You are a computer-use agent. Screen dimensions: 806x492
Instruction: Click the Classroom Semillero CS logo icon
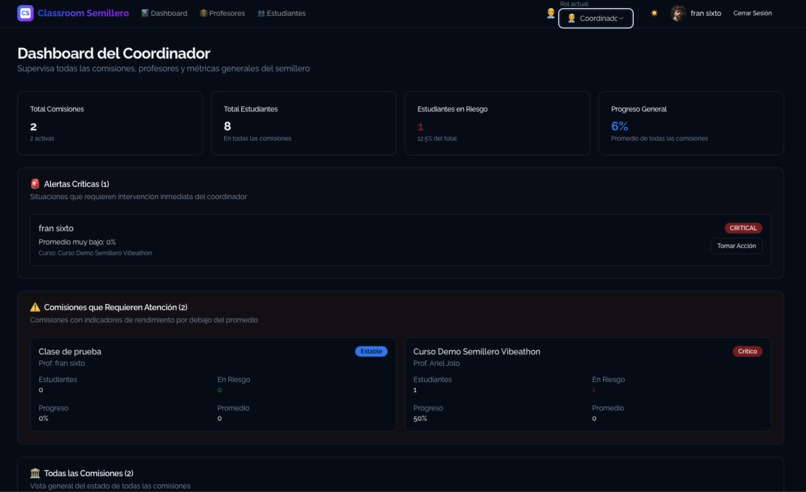point(25,13)
